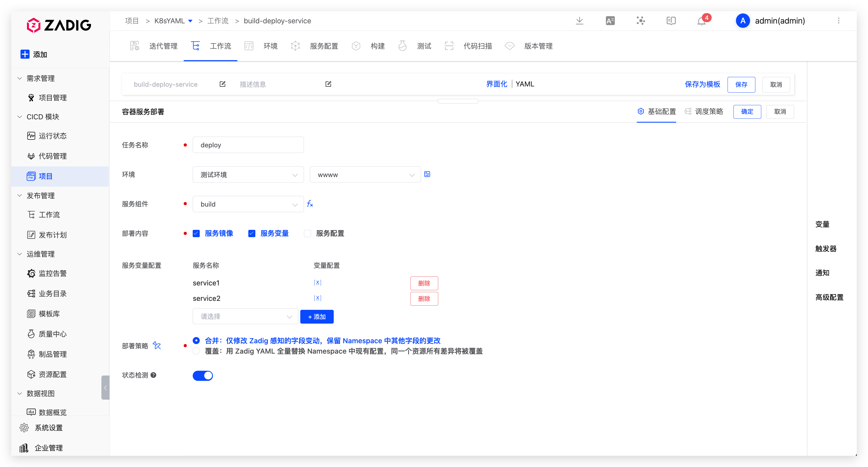Open the 测试环境 environment type dropdown

coord(248,174)
